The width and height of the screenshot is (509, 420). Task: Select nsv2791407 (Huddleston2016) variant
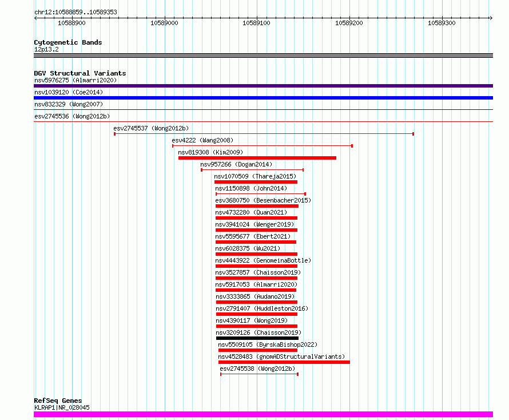tap(262, 308)
